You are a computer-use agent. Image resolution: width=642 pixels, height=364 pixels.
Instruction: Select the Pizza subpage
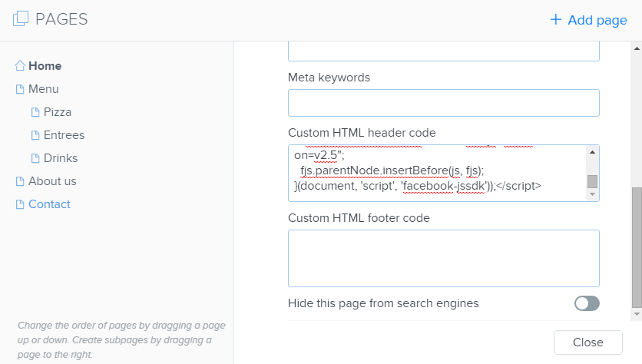[x=58, y=112]
